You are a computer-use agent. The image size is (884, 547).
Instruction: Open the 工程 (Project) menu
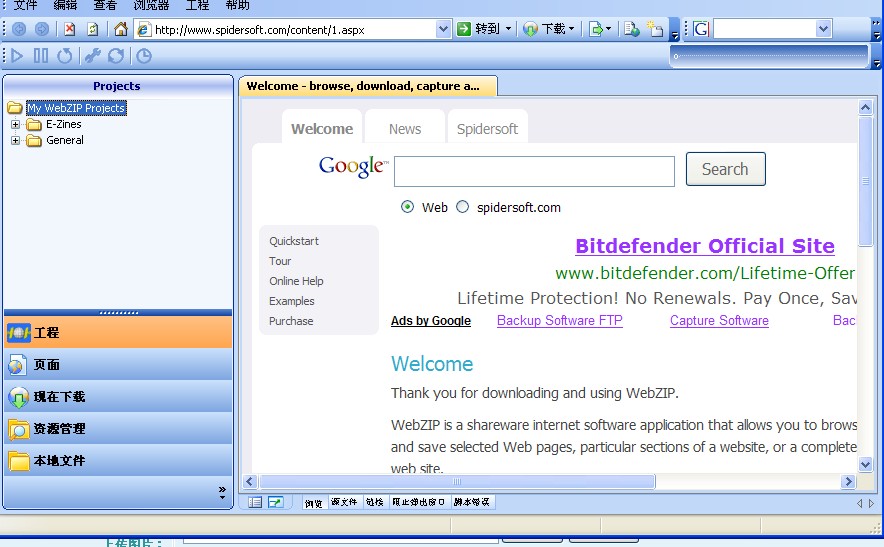[197, 6]
